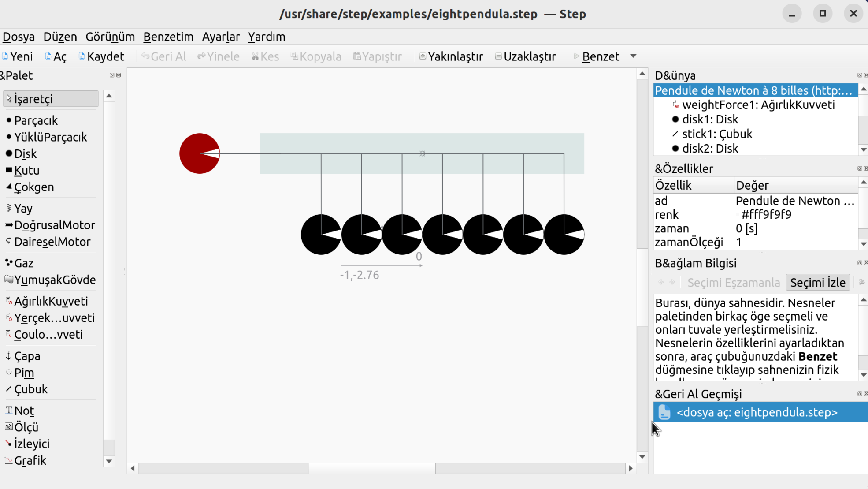
Task: Choose the Gaz tool from palette
Action: click(24, 263)
